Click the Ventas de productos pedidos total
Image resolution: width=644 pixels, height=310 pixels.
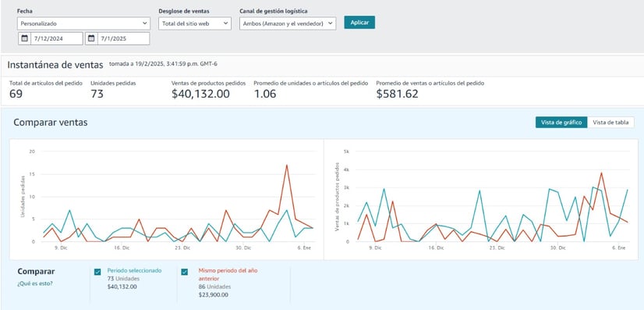coord(201,94)
